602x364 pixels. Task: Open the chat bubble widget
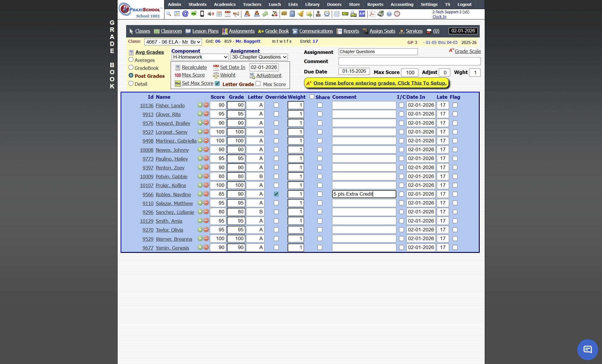point(587,350)
